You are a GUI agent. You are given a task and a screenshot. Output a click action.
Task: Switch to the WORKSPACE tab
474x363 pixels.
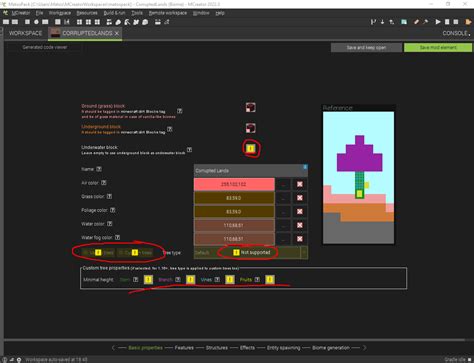click(x=25, y=33)
